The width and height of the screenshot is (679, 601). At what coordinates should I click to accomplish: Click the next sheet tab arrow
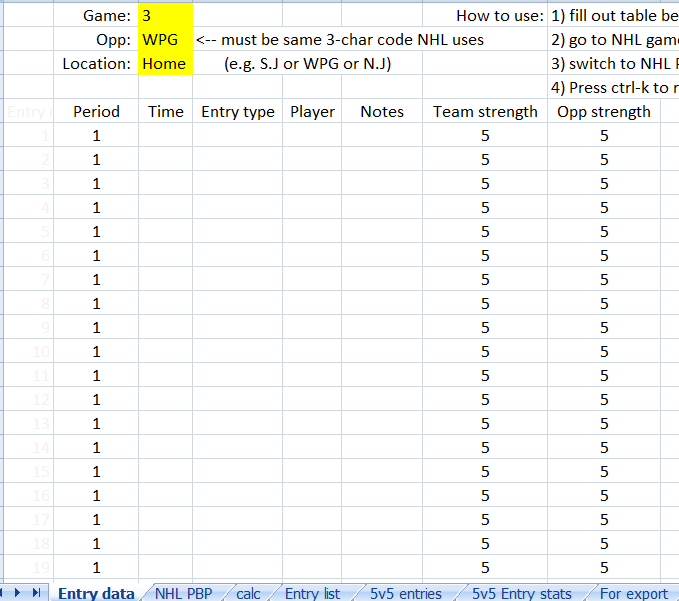pos(19,593)
